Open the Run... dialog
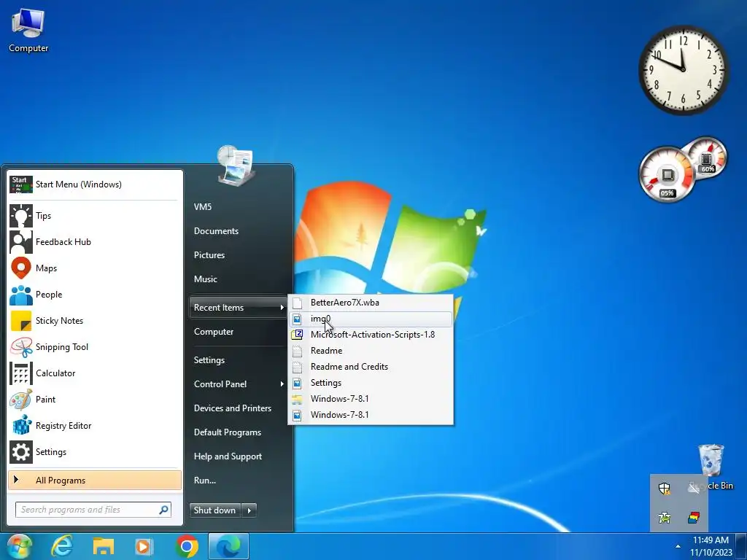747x560 pixels. (205, 481)
